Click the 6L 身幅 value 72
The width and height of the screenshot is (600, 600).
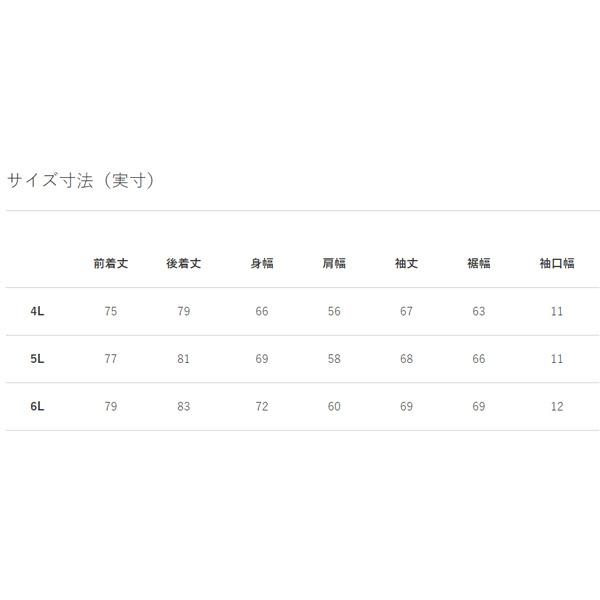[262, 407]
